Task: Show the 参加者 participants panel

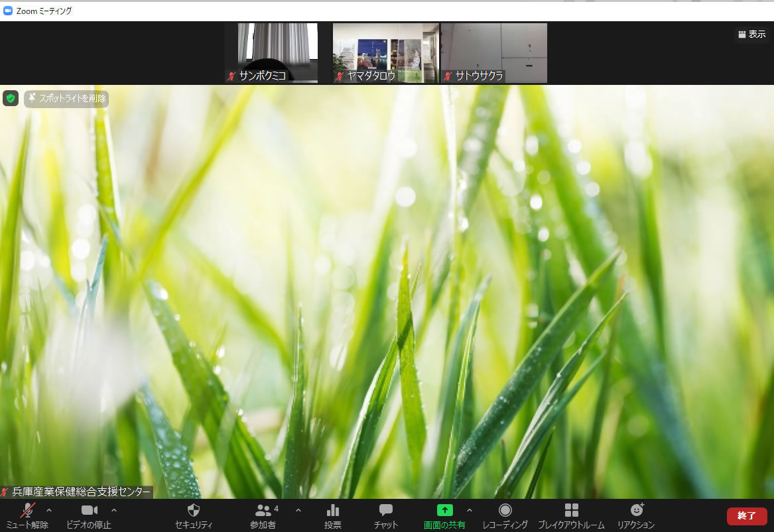Action: (x=263, y=516)
